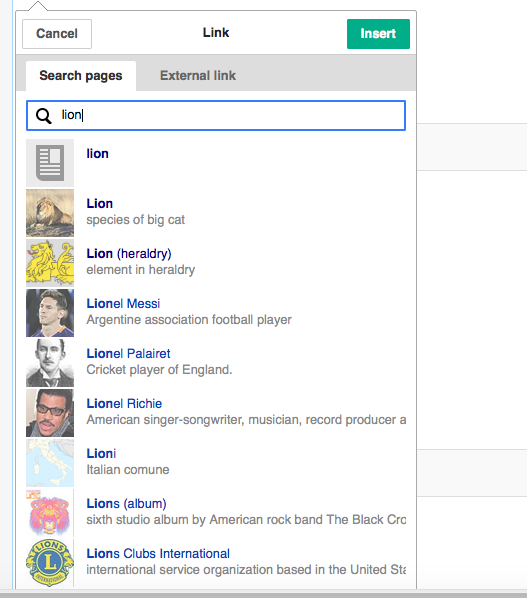Image resolution: width=527 pixels, height=598 pixels.
Task: Select the Lionel Palairet portrait thumbnail
Action: coord(50,363)
